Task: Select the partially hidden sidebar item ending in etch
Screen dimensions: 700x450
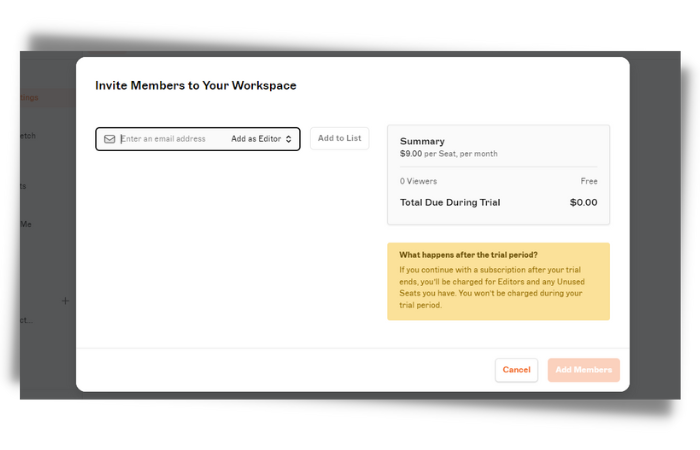Action: pos(28,136)
